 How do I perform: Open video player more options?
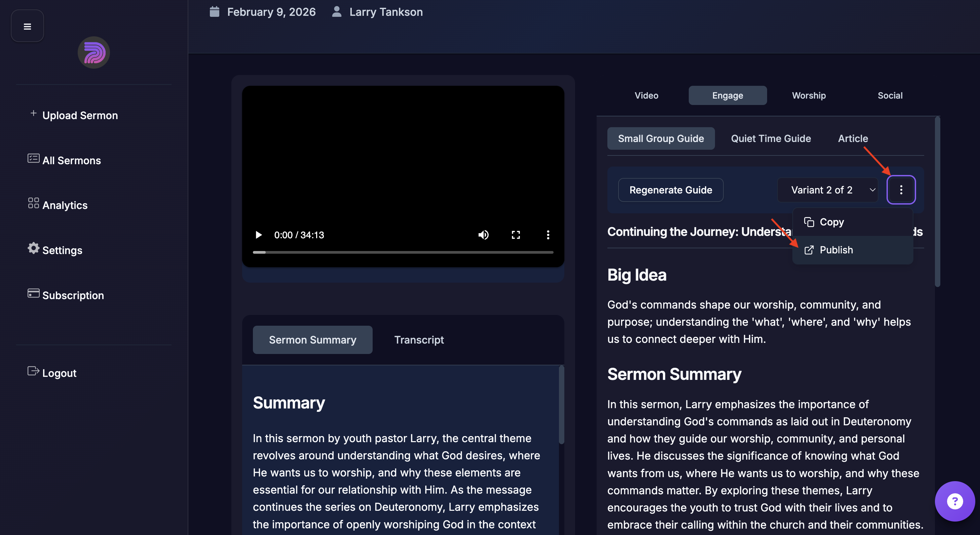tap(548, 235)
